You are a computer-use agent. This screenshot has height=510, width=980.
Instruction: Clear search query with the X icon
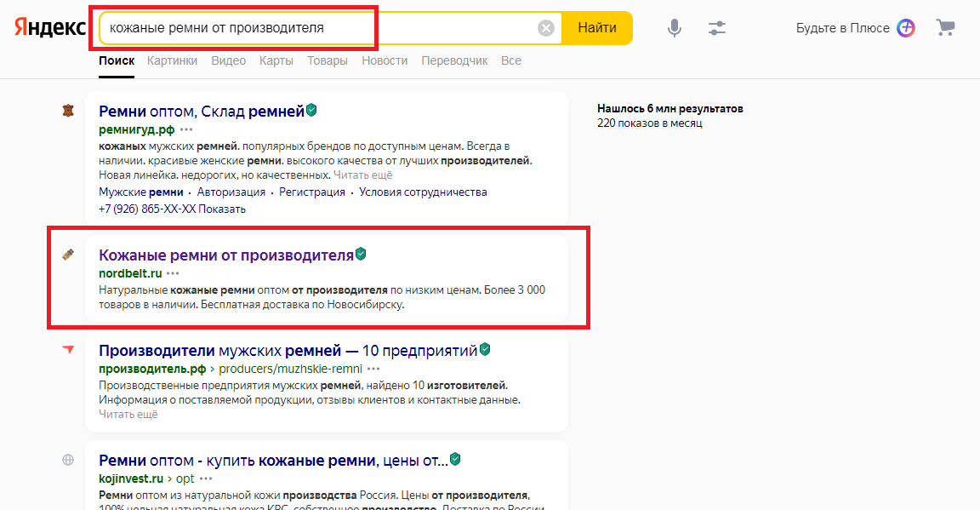545,28
